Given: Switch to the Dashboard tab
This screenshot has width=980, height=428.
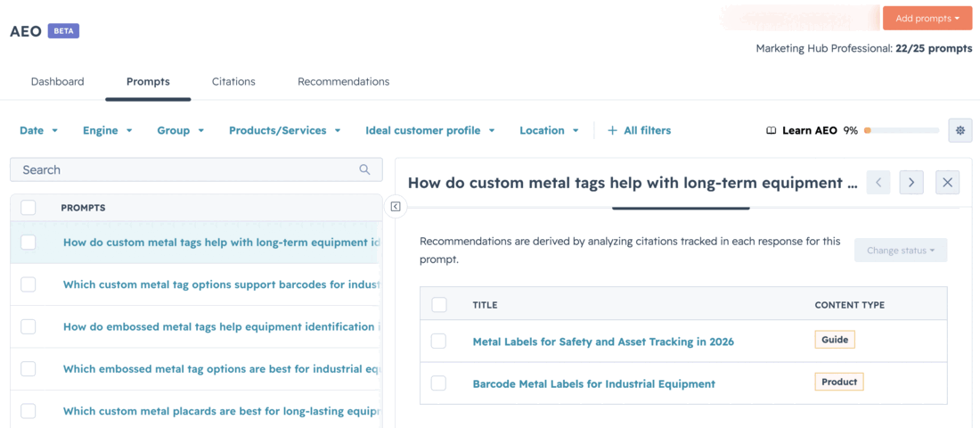Looking at the screenshot, I should (58, 81).
